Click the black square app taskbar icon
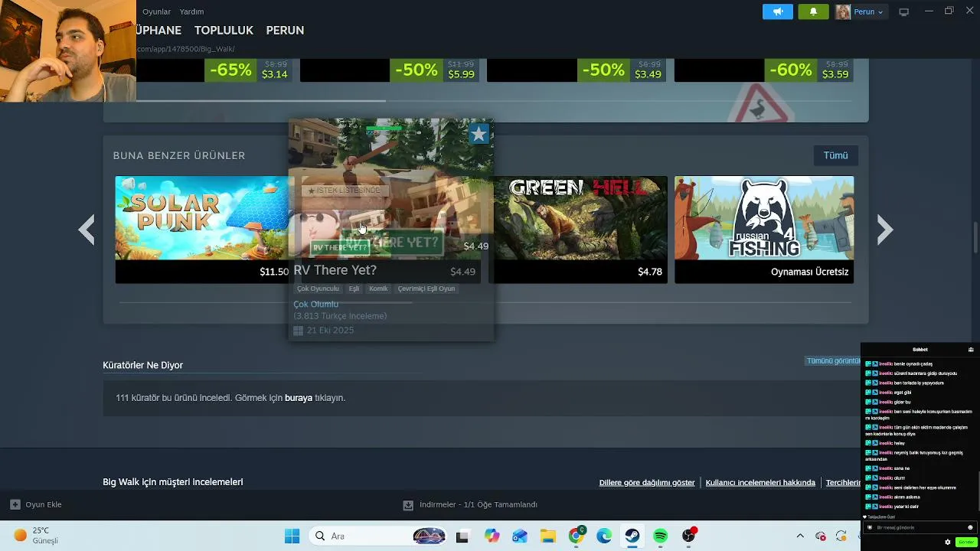This screenshot has height=551, width=980. (x=462, y=536)
